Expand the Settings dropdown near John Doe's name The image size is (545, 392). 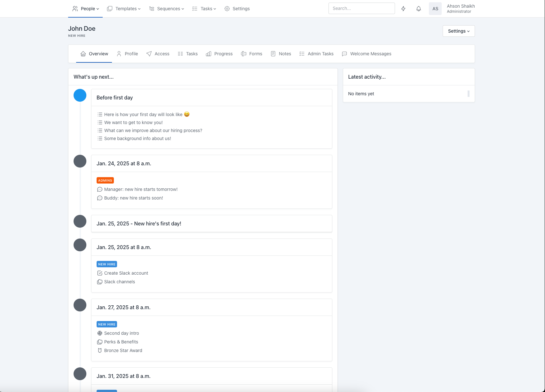tap(458, 31)
